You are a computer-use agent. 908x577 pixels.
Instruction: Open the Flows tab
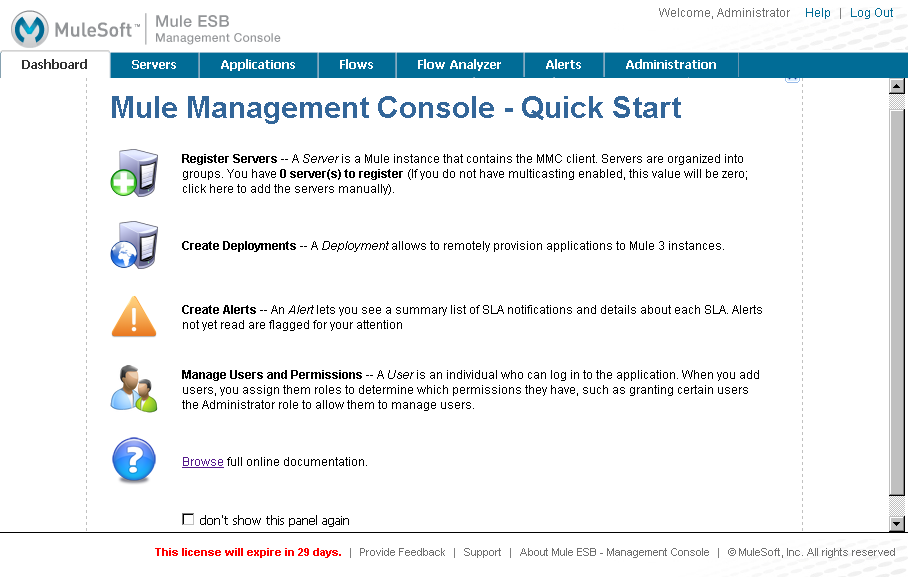[356, 65]
